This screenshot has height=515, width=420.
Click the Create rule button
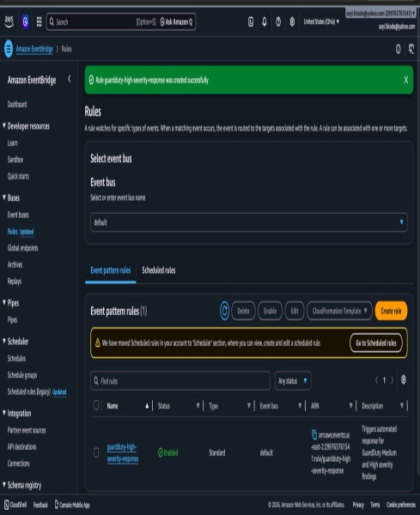(x=391, y=311)
